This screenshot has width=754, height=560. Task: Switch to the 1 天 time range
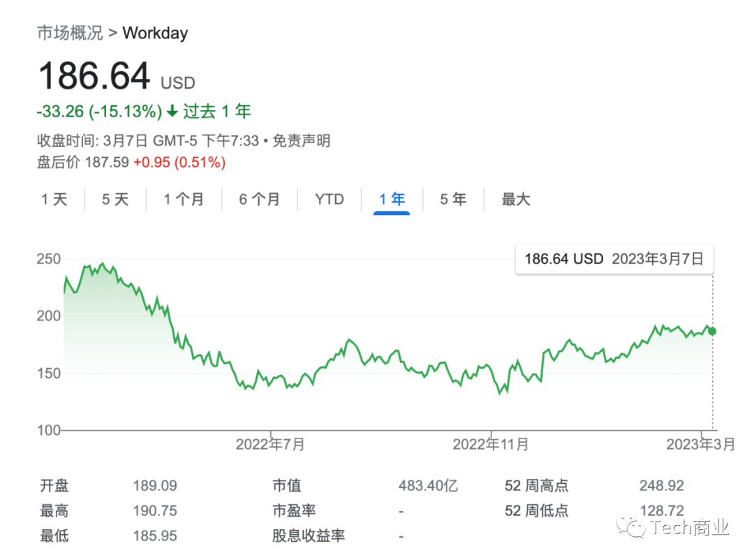(x=54, y=200)
